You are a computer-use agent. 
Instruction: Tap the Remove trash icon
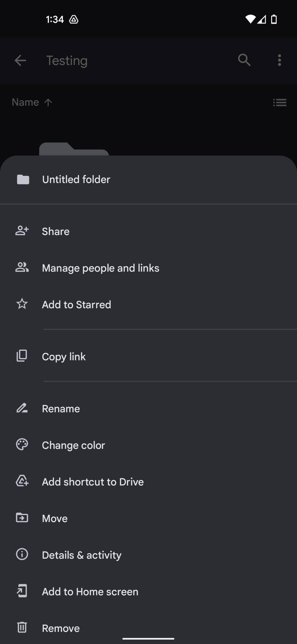tap(22, 627)
